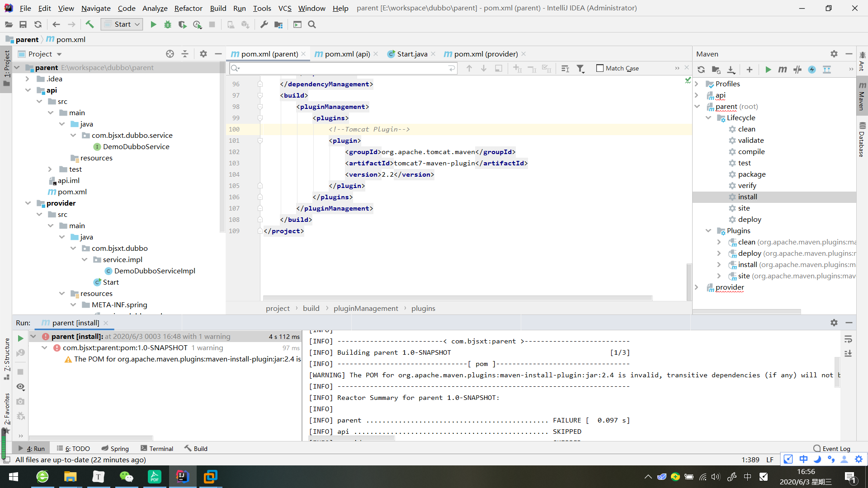This screenshot has height=488, width=868.
Task: Select package lifecycle goal
Action: (751, 174)
